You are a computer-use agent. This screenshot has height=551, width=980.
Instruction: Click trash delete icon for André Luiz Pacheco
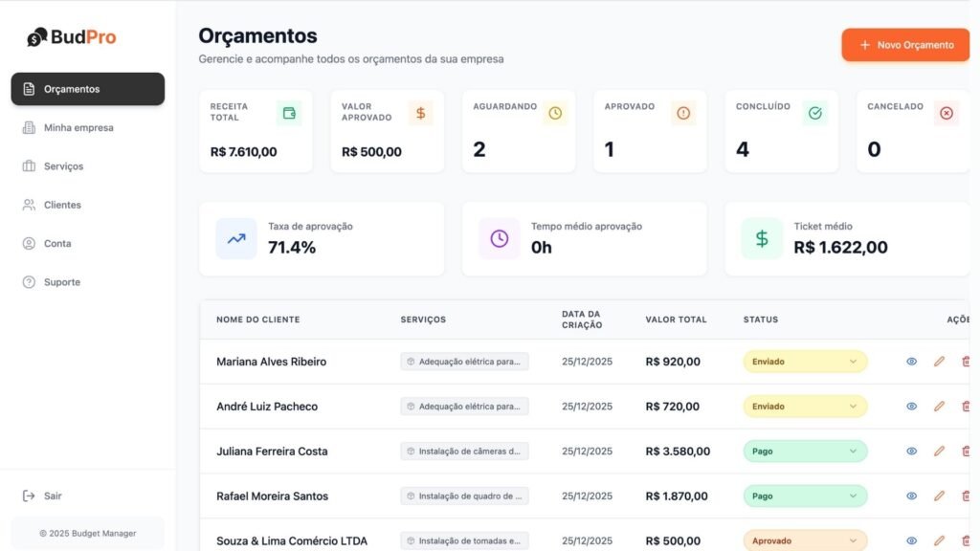coord(966,407)
